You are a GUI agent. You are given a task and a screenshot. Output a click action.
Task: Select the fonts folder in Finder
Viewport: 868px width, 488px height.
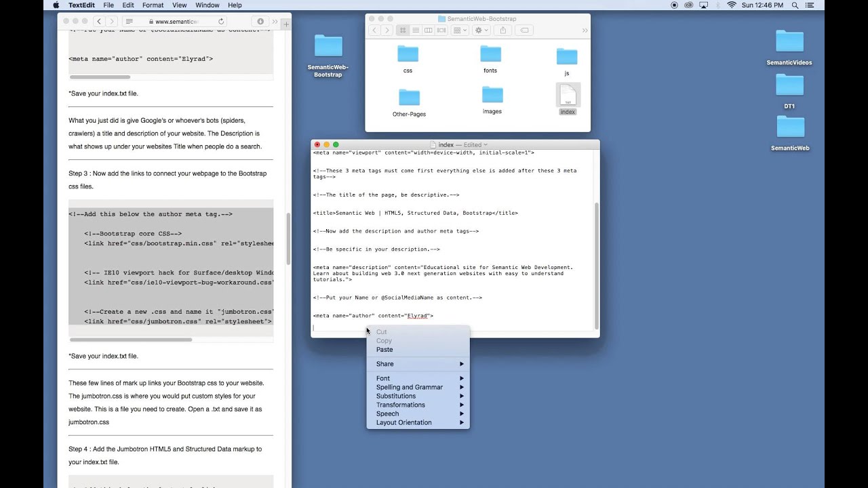(x=490, y=59)
